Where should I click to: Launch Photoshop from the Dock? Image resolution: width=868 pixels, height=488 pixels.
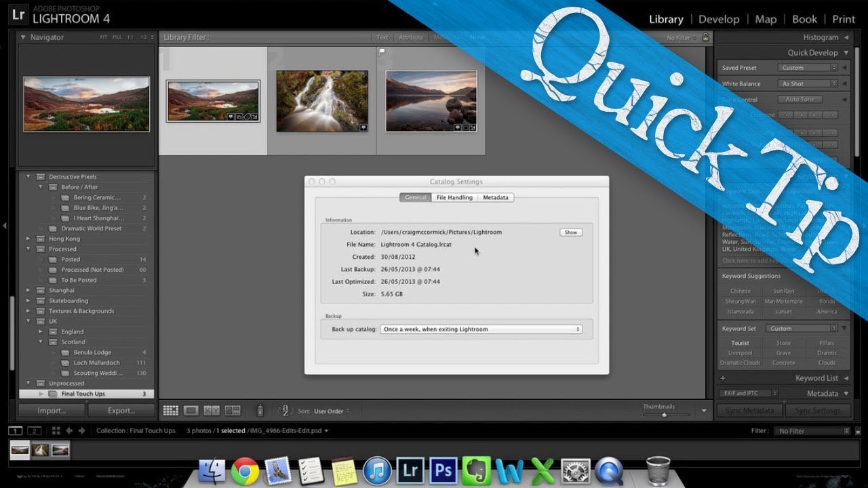[x=443, y=471]
